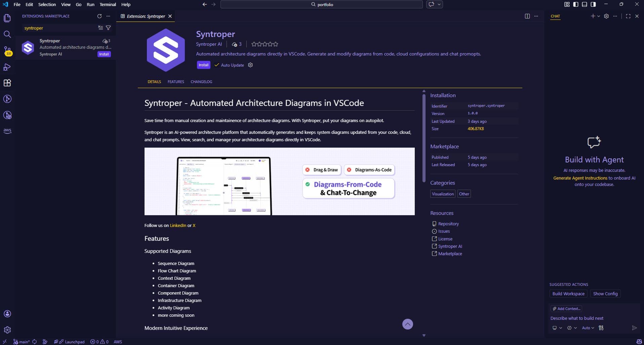
Task: Open the Terminal menu
Action: click(x=108, y=4)
